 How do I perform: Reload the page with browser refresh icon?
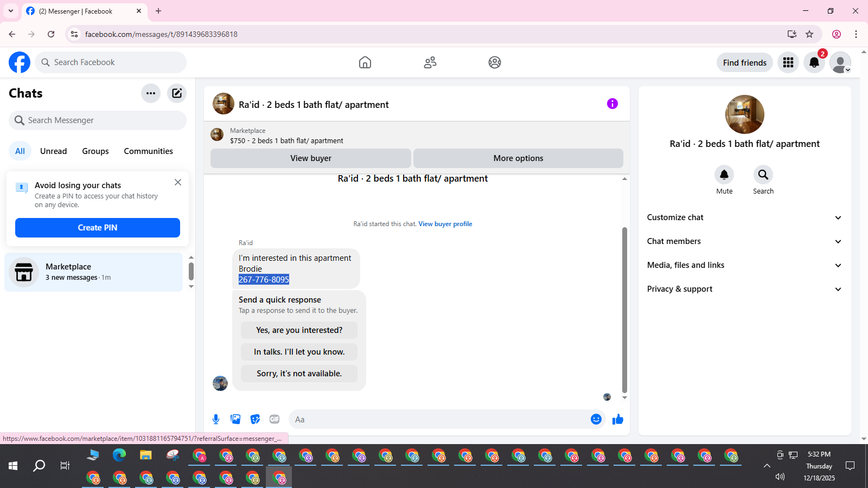coord(51,34)
